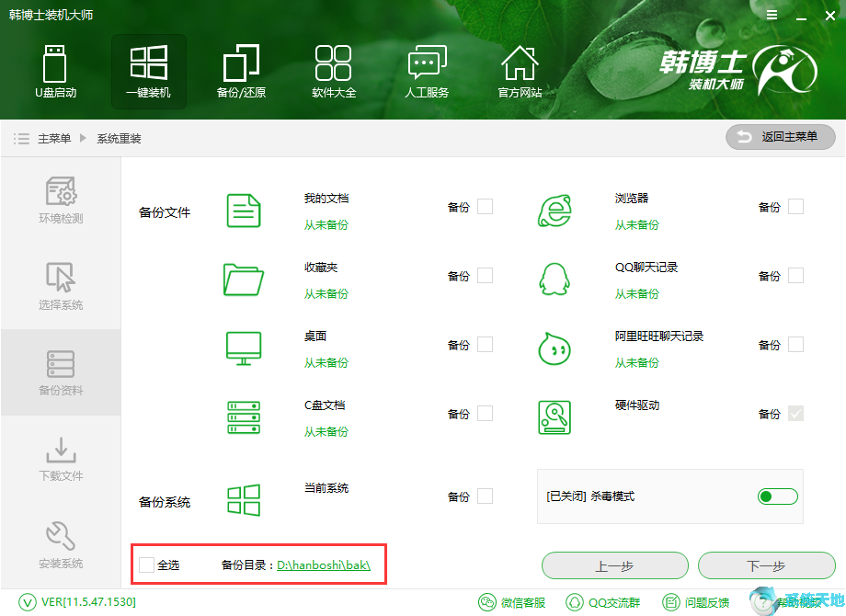This screenshot has width=846, height=616.
Task: Check backup for 收藏夹
Action: [x=485, y=276]
